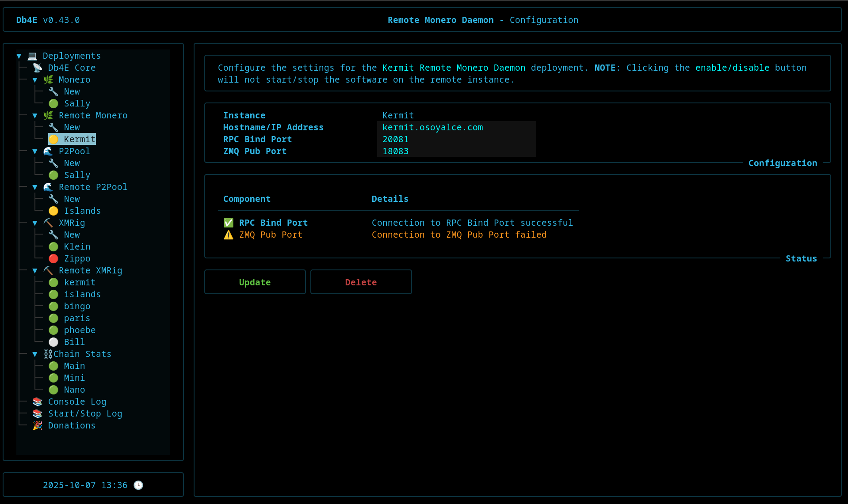Click the white status dot beside Bill
This screenshot has width=848, height=504.
(53, 342)
